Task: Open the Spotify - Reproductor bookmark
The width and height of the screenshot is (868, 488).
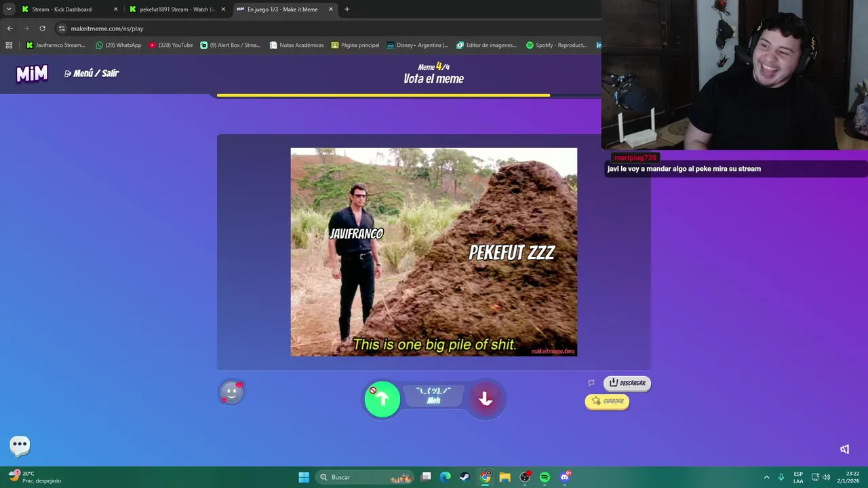Action: tap(557, 45)
